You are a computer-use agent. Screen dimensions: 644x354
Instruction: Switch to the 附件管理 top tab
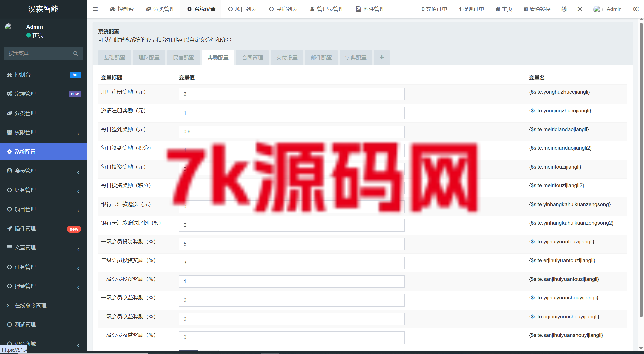(370, 9)
